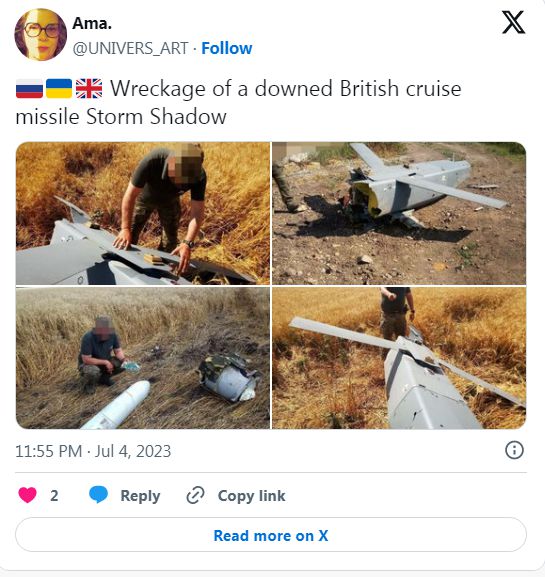The width and height of the screenshot is (545, 577).
Task: Open photo of crouching man near warhead
Action: pyautogui.click(x=143, y=358)
